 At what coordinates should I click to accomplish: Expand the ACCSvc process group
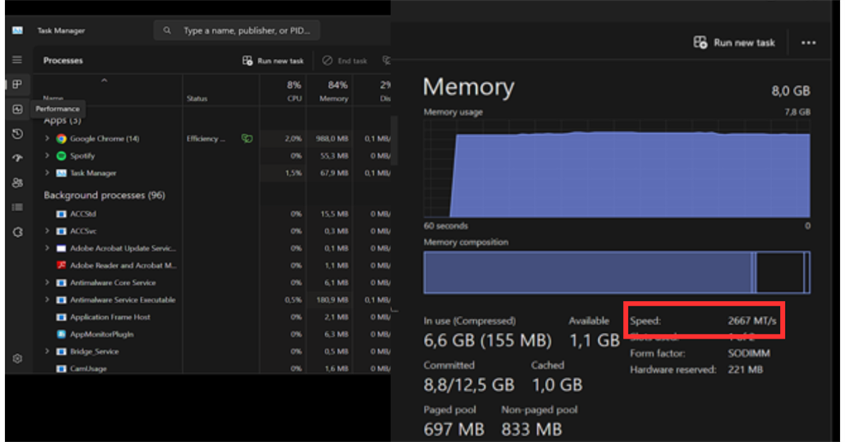[x=47, y=231]
